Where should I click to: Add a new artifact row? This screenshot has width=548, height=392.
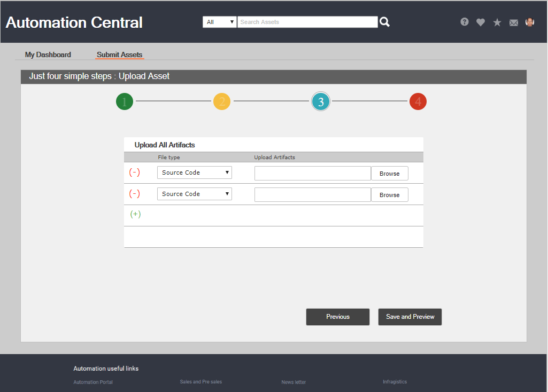click(136, 214)
